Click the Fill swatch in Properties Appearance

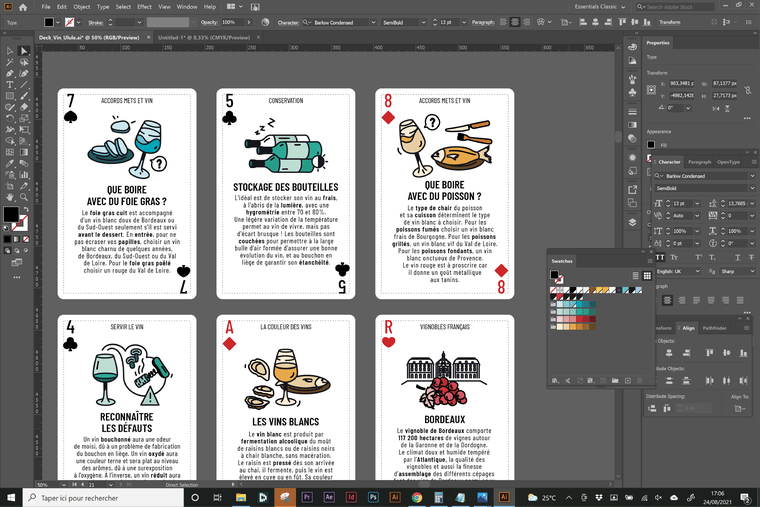(x=651, y=144)
